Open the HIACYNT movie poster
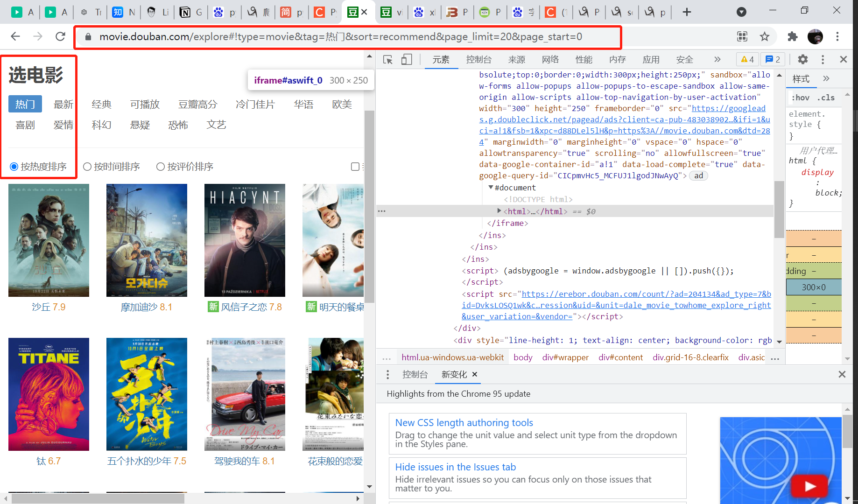Image resolution: width=858 pixels, height=504 pixels. tap(245, 240)
